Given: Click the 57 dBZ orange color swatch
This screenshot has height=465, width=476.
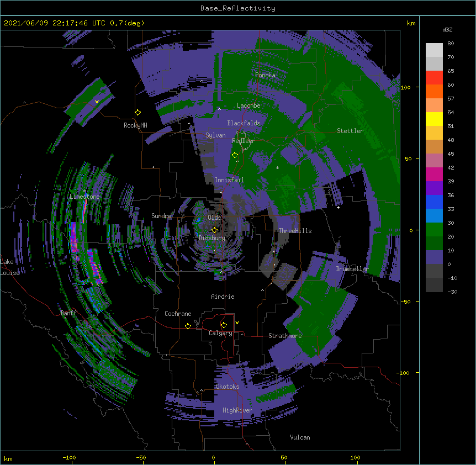Looking at the screenshot, I should (x=434, y=91).
